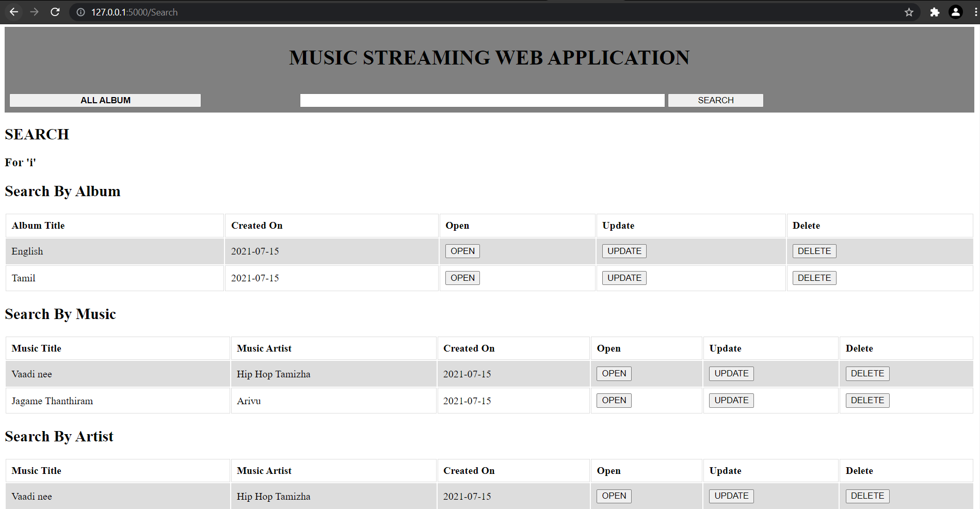Viewport: 980px width, 509px height.
Task: Bookmark this page with the star icon
Action: pyautogui.click(x=909, y=12)
